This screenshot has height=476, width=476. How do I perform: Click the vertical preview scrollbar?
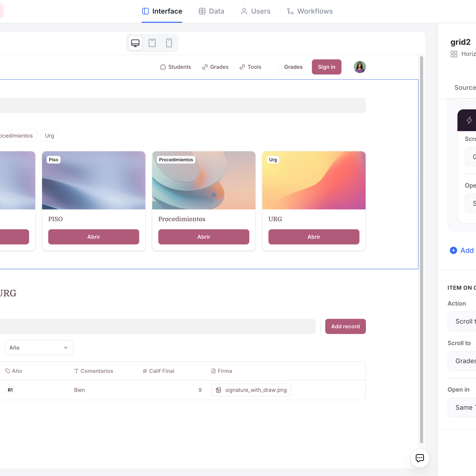coord(421,247)
